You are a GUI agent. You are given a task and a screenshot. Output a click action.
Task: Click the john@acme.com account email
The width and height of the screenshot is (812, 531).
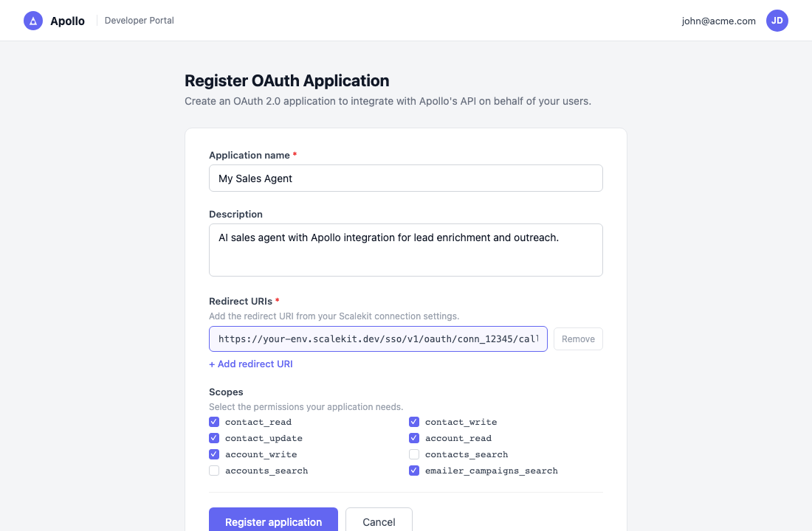point(718,21)
